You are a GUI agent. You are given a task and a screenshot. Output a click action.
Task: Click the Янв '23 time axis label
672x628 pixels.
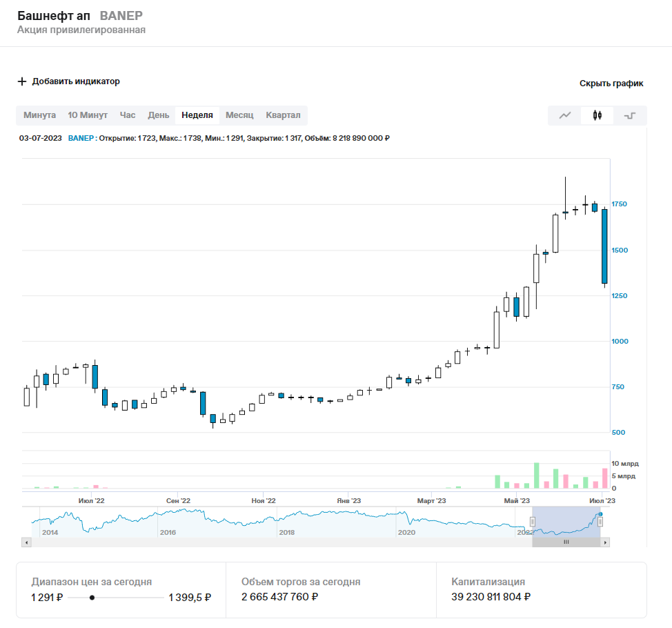(349, 501)
